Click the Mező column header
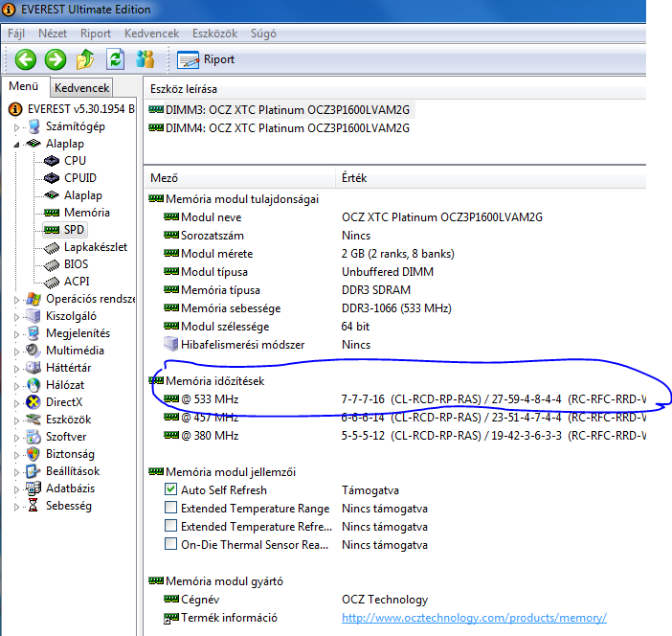Screen dimensions: 672x636 [x=239, y=178]
